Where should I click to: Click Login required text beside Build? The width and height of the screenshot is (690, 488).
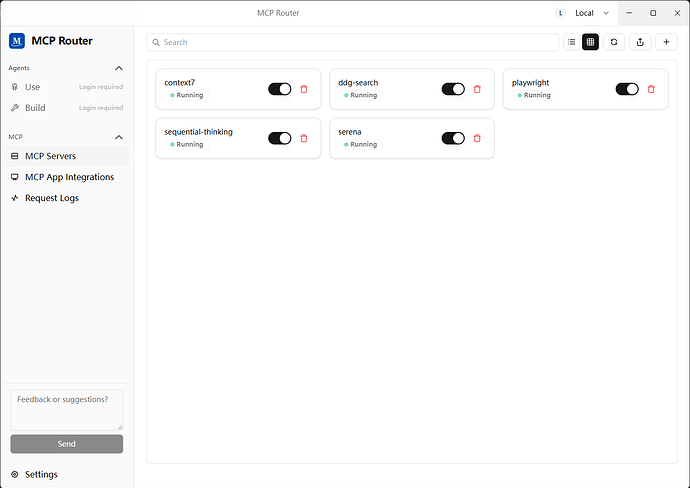[x=101, y=108]
